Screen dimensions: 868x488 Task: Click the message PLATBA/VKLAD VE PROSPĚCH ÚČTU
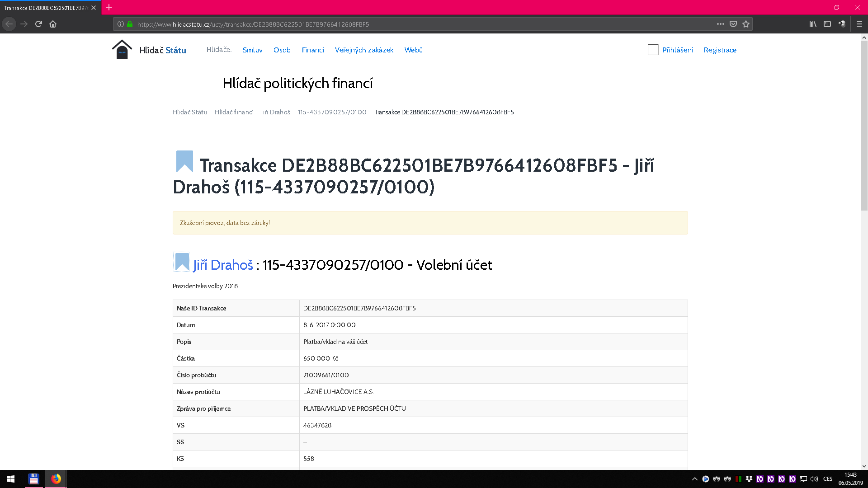354,408
